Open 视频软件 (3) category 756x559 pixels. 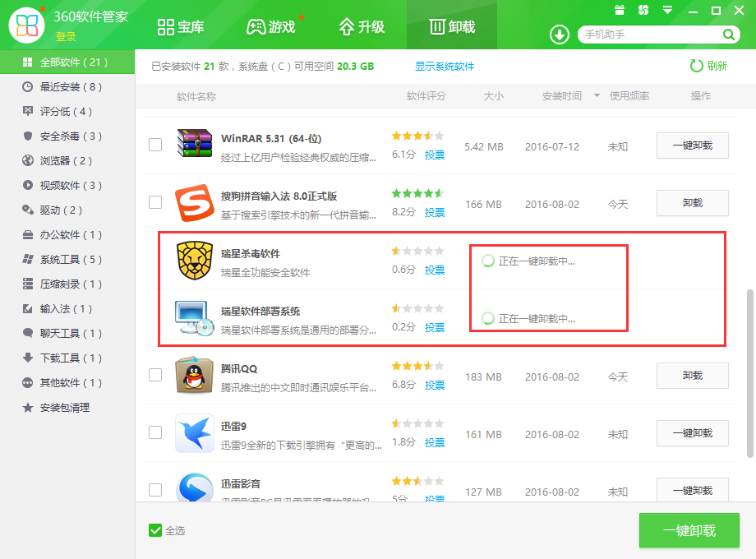point(67,185)
